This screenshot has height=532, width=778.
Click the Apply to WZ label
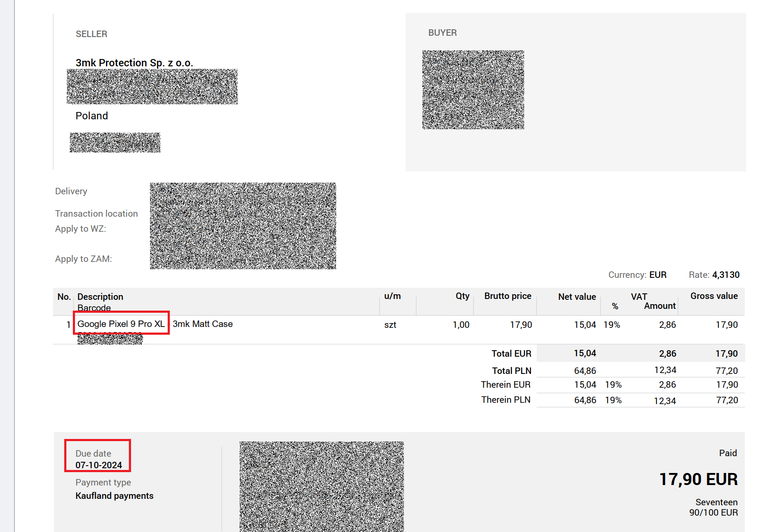(80, 229)
